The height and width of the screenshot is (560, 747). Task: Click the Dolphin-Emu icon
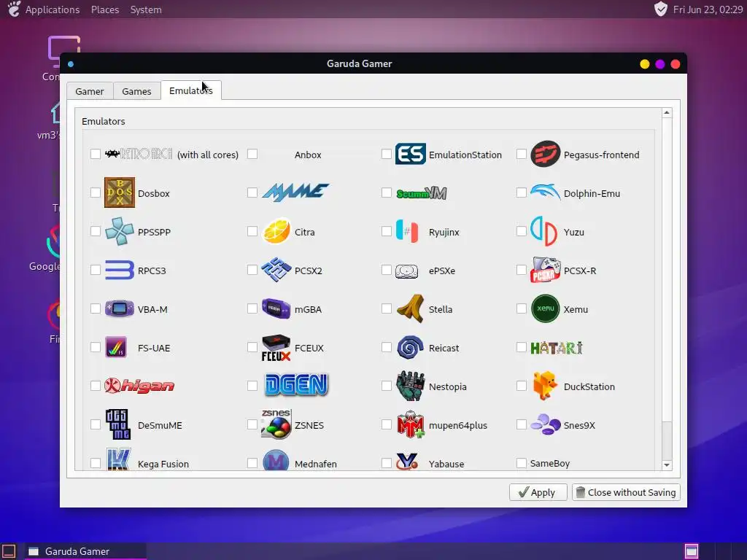545,192
